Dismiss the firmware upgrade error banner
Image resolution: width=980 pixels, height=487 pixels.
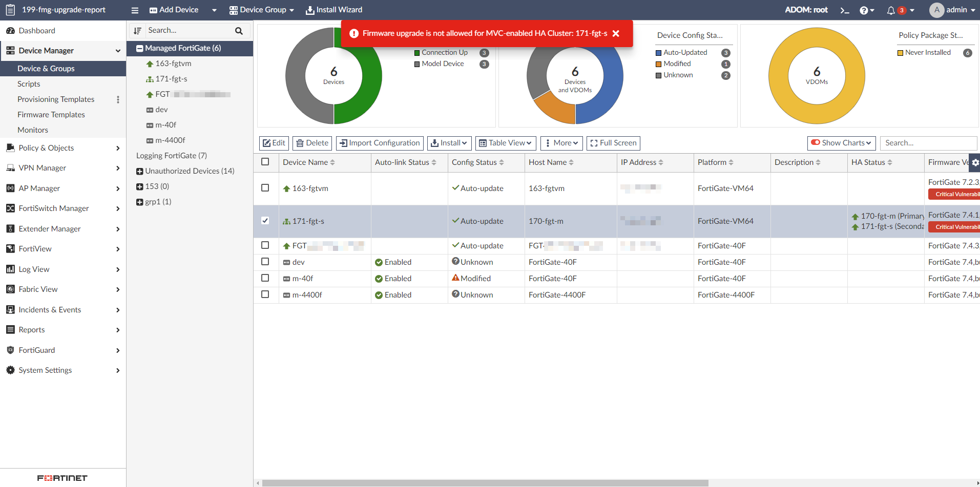616,33
